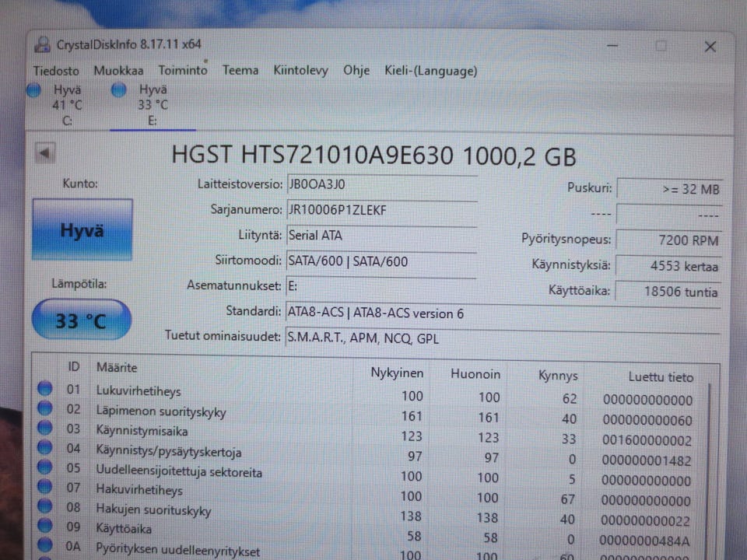Select the Käynnistymisaika attribute row
The width and height of the screenshot is (747, 560).
pos(366,434)
